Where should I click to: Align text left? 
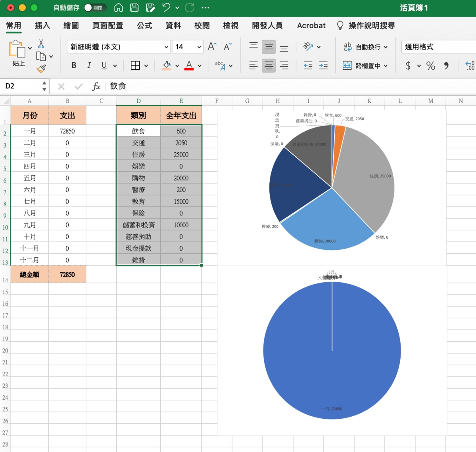point(253,65)
